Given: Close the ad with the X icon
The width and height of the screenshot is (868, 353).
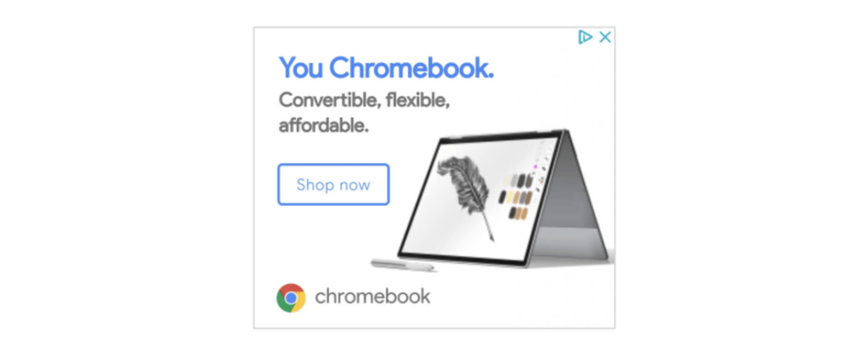Looking at the screenshot, I should (x=605, y=37).
